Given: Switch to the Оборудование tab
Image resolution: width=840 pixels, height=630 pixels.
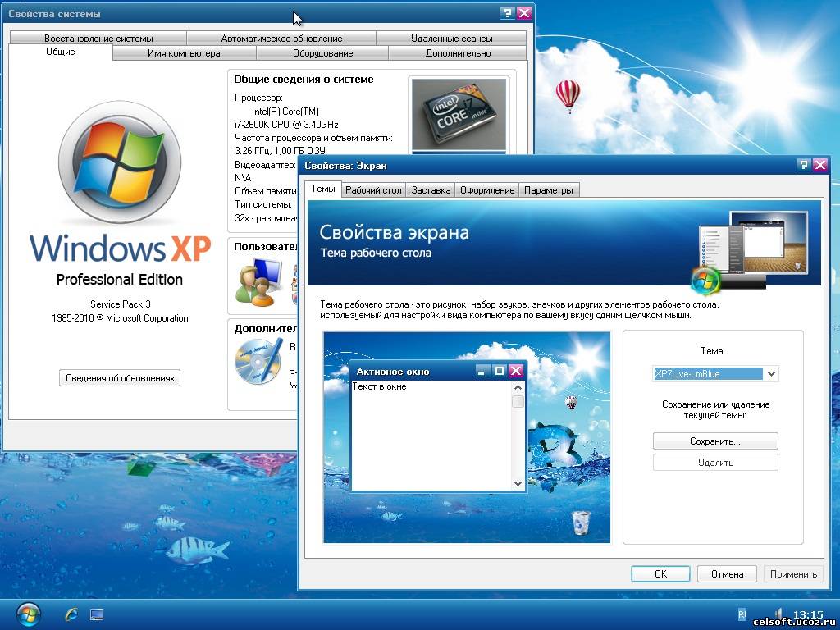Looking at the screenshot, I should click(322, 53).
